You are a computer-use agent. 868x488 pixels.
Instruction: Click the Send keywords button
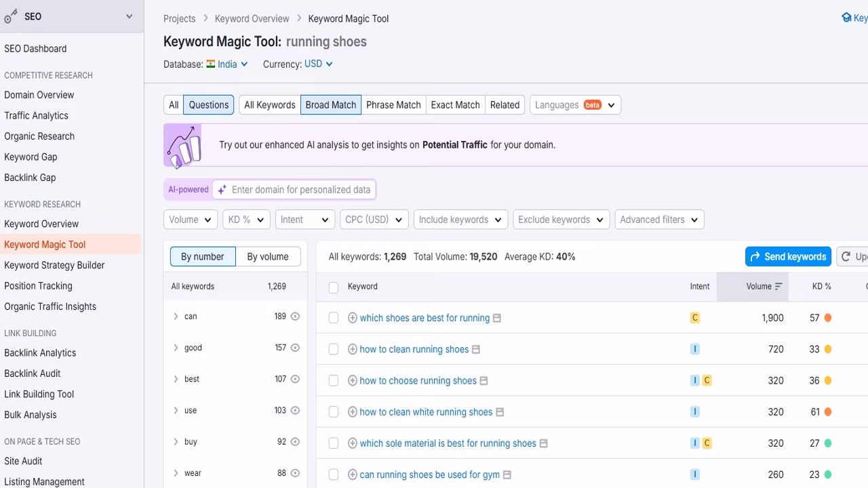(788, 256)
